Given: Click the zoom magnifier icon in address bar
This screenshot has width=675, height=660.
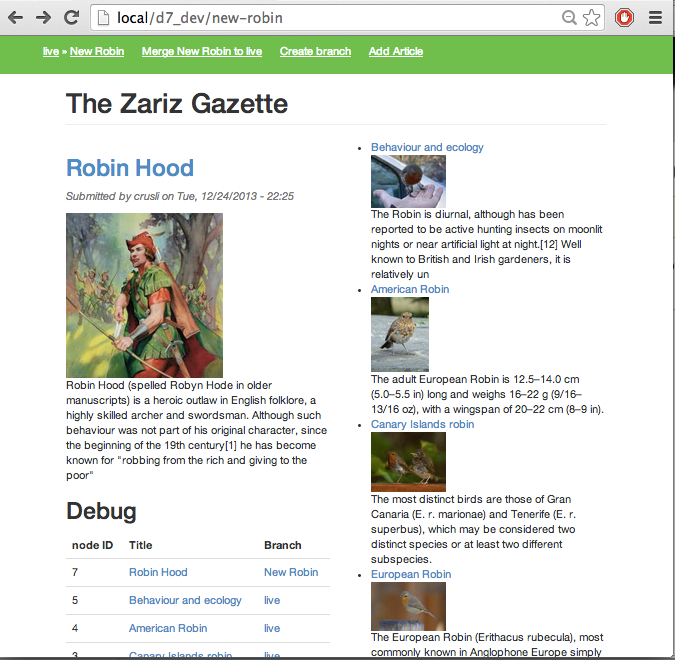Looking at the screenshot, I should [x=569, y=18].
